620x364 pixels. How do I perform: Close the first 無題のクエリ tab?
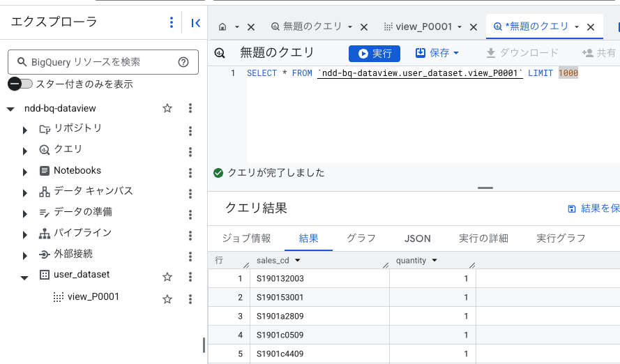pyautogui.click(x=364, y=27)
